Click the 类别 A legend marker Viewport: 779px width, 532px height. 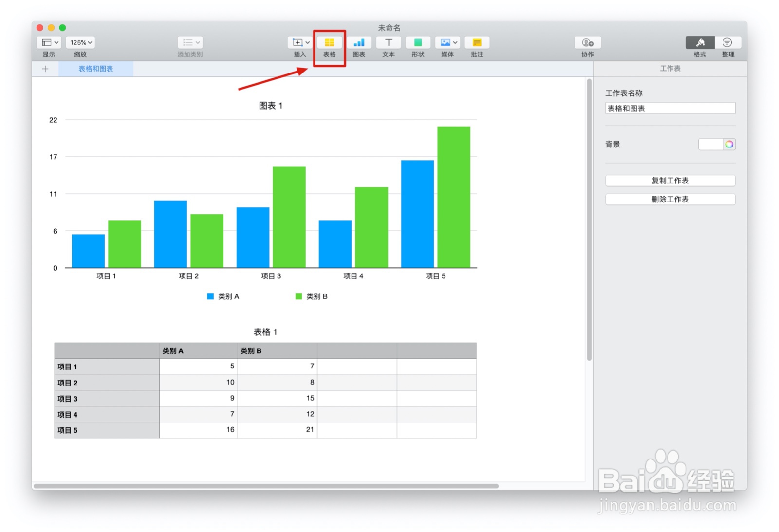210,296
